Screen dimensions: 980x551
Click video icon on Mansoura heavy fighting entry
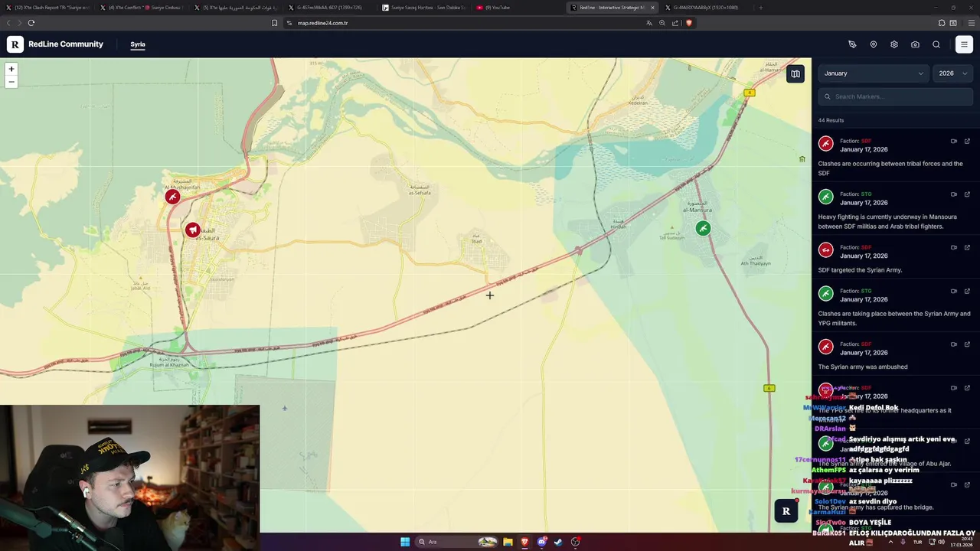(x=954, y=194)
